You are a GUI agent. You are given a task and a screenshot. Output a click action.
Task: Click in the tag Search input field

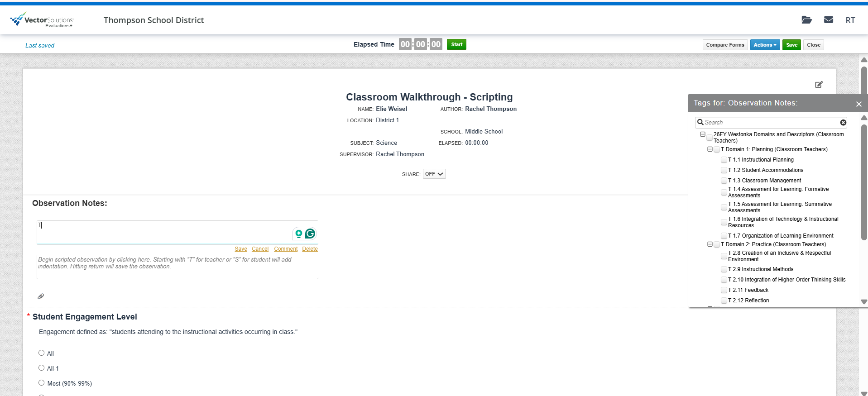pyautogui.click(x=771, y=123)
